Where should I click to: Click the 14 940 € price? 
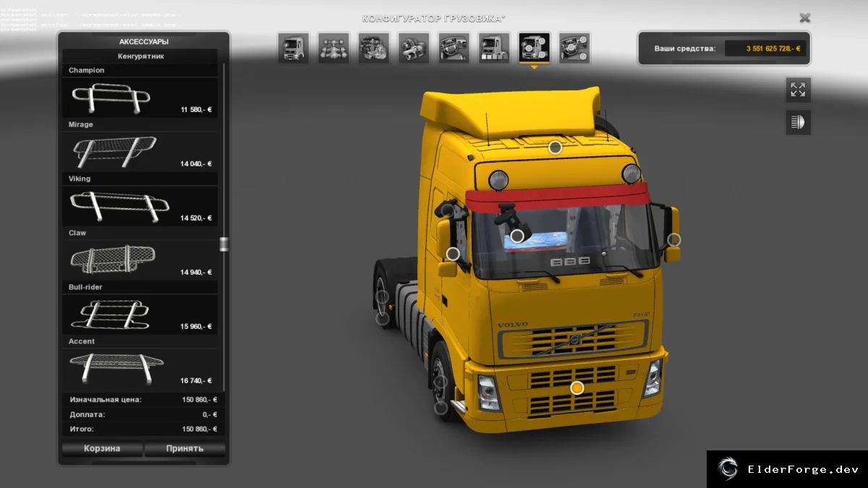coord(196,273)
